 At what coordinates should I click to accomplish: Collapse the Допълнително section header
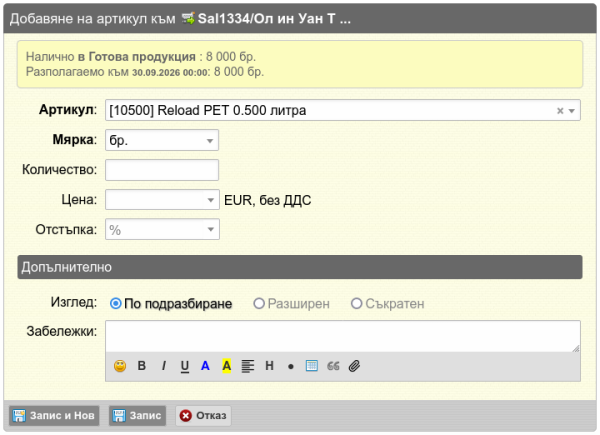tap(300, 267)
